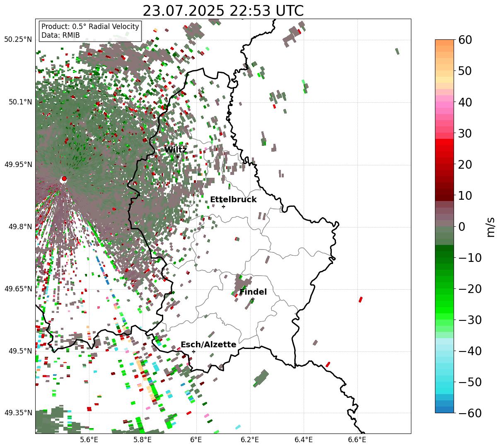Click the colorbar tick label −10
Screen dimensions: 500x448
(470, 257)
